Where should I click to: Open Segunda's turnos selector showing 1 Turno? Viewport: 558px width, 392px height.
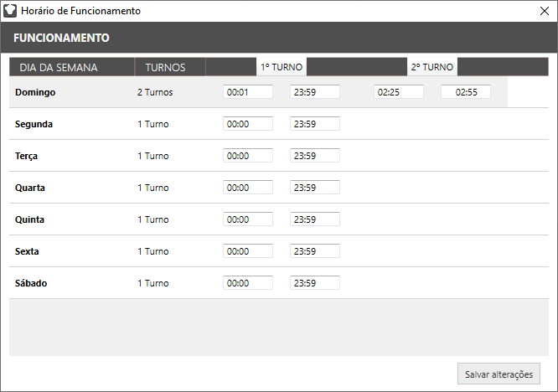[153, 124]
